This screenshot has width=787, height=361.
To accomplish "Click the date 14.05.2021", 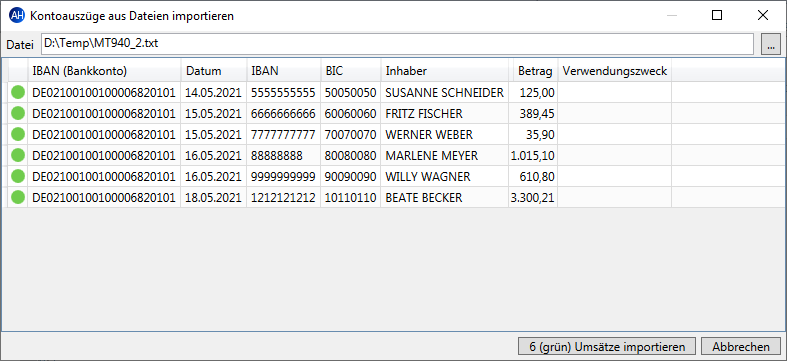I will click(x=213, y=93).
